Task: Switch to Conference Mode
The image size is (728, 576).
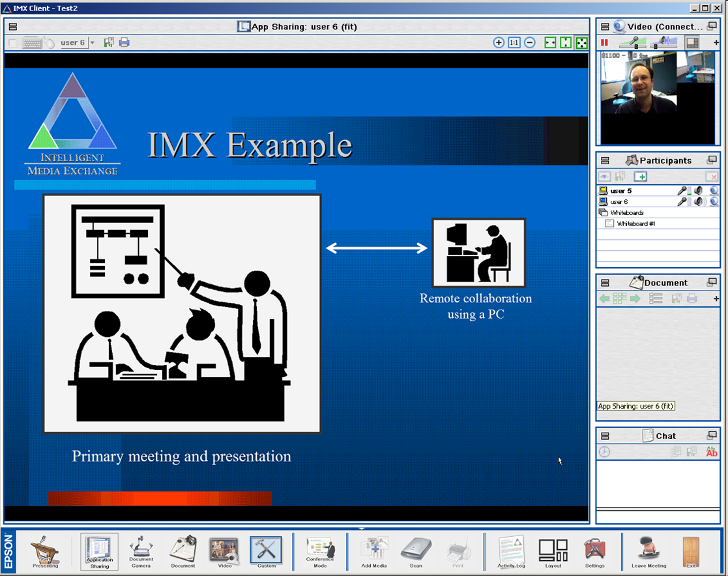Action: [x=320, y=552]
